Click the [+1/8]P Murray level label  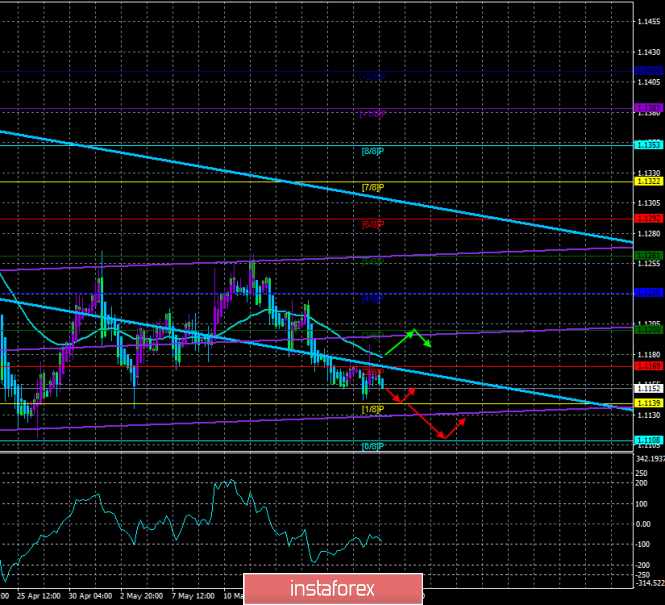tap(372, 114)
